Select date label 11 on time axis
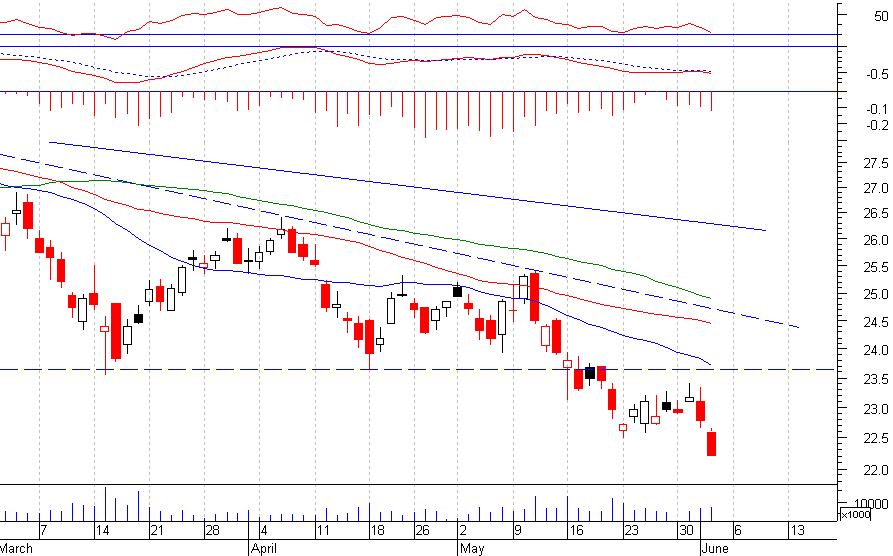The width and height of the screenshot is (893, 556). [322, 531]
